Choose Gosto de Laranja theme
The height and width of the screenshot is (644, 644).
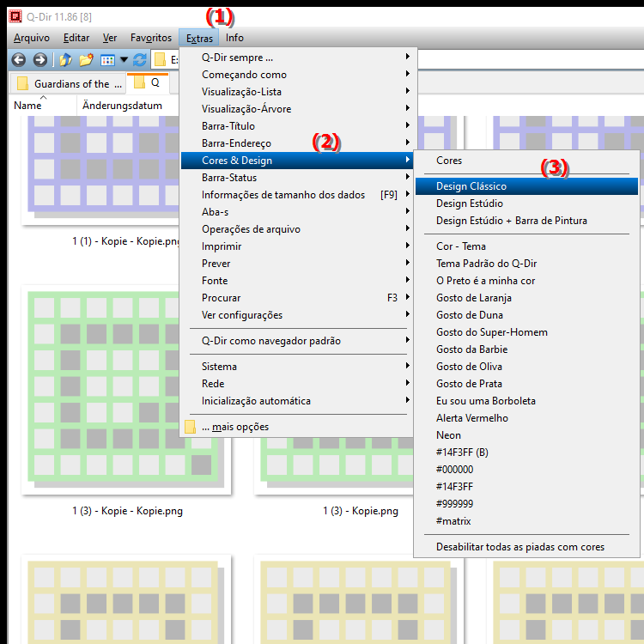point(527,298)
